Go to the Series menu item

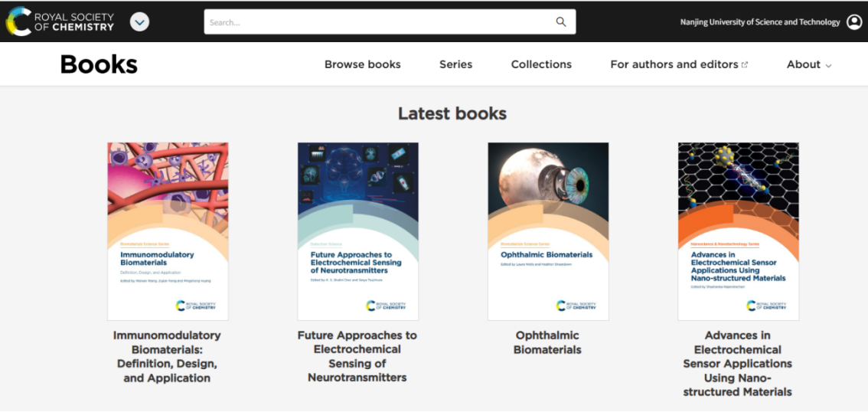tap(455, 64)
